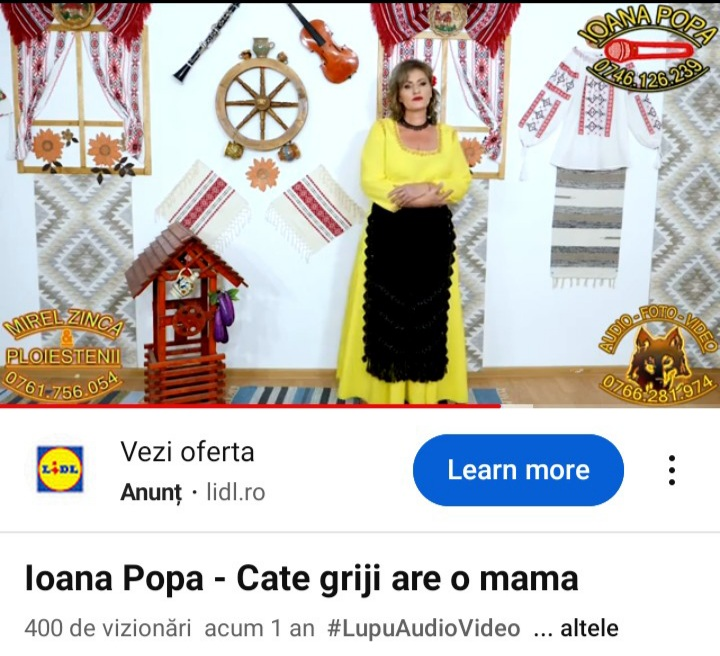This screenshot has width=720, height=656.
Task: Tap the 400 de vizionări view count
Action: [x=107, y=628]
